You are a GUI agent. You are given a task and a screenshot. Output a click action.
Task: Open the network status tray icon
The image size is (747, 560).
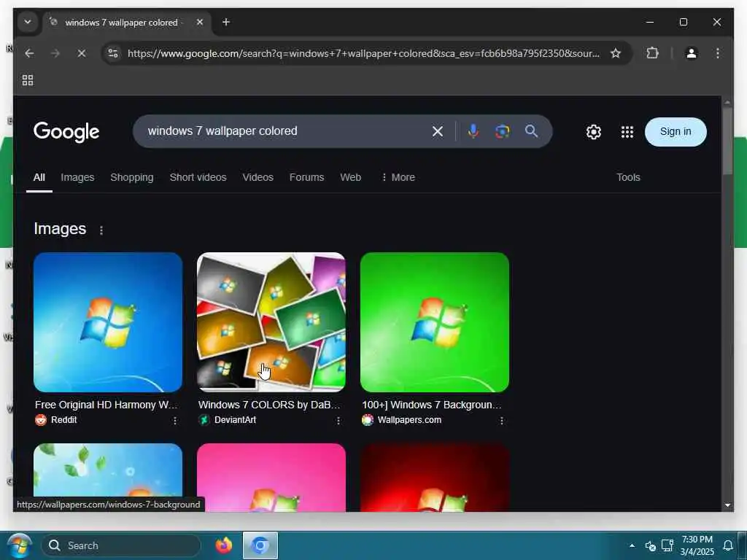pyautogui.click(x=667, y=545)
